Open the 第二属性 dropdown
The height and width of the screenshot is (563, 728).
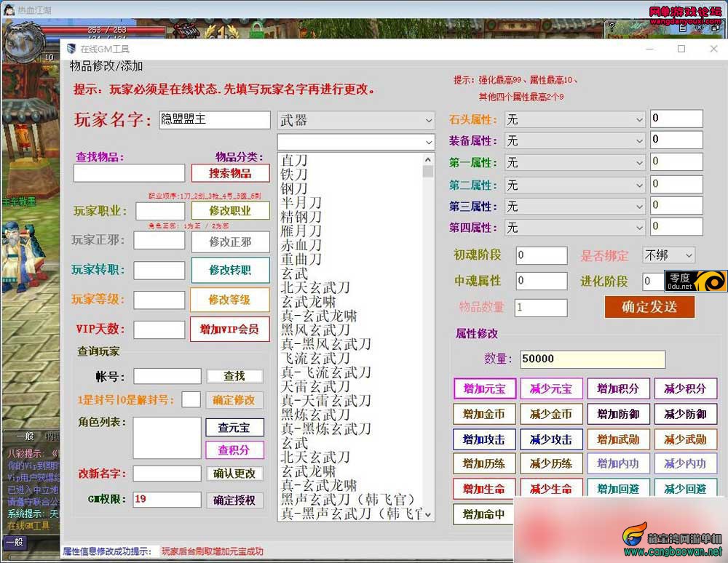pos(575,185)
